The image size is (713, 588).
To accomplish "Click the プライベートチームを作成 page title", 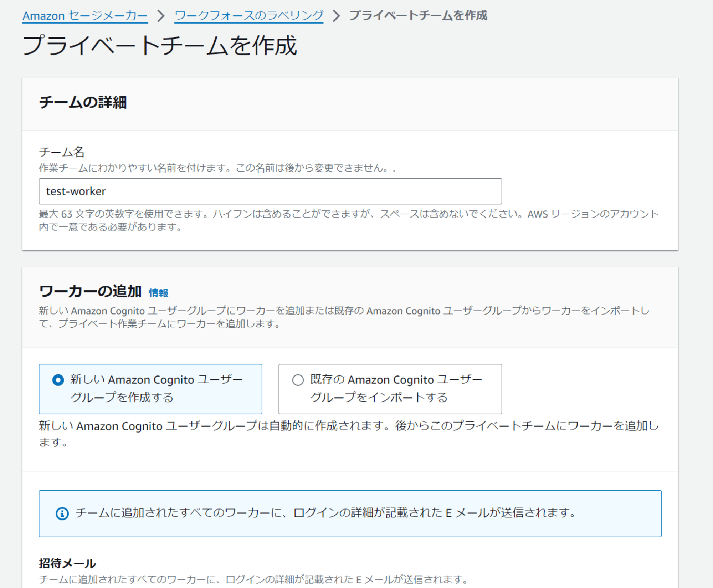I will [160, 46].
